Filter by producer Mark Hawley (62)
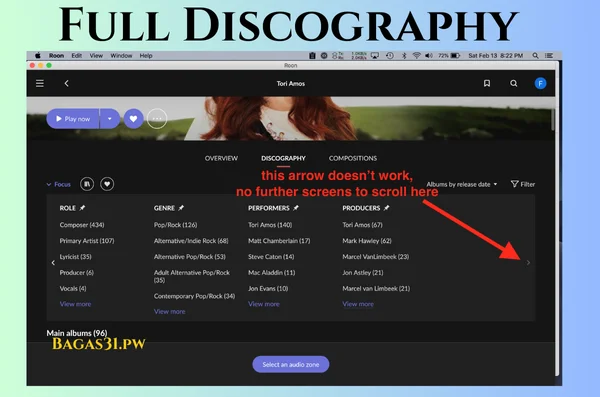600x397 pixels. [x=367, y=241]
